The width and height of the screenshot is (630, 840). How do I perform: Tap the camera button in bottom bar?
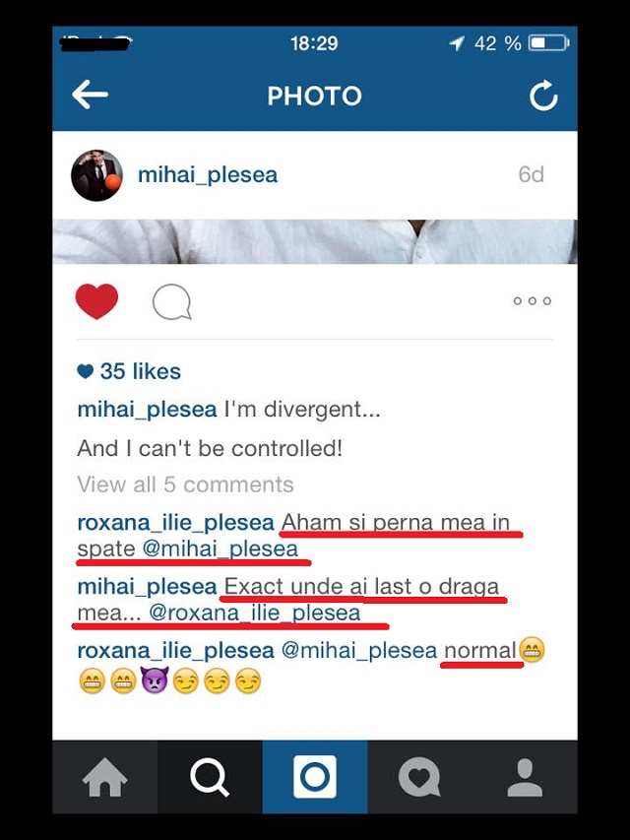[x=315, y=777]
